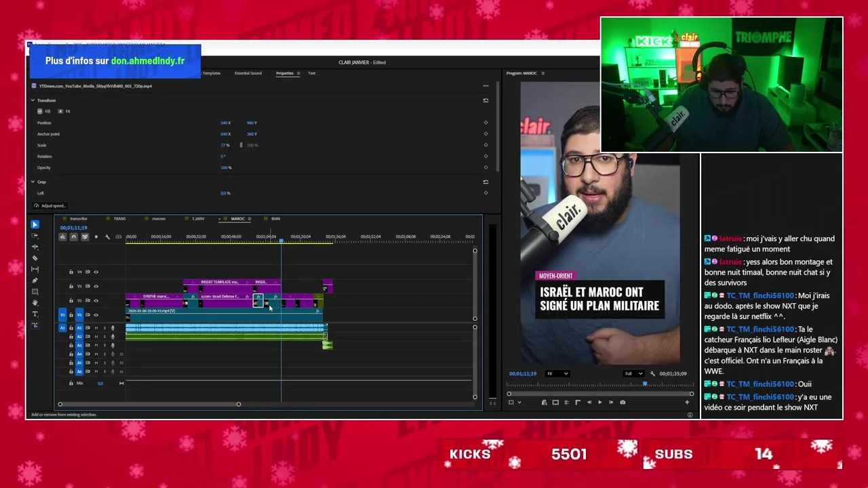Click the Adjust speed button
The width and height of the screenshot is (868, 488).
(50, 205)
